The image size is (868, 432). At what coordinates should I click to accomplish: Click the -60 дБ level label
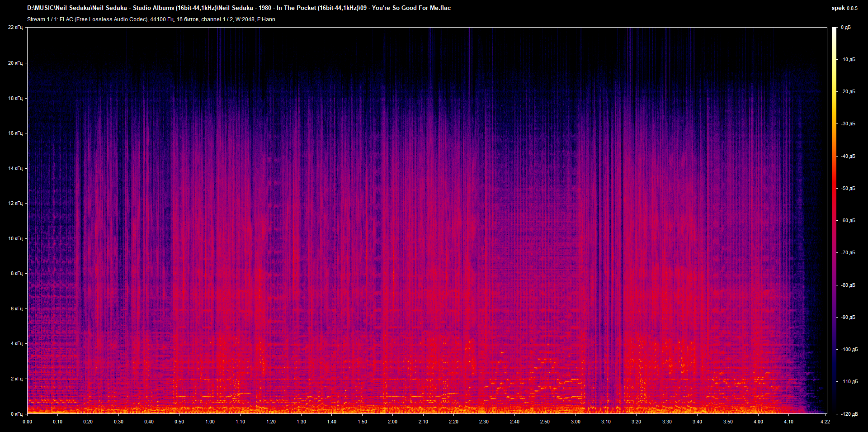click(x=848, y=221)
